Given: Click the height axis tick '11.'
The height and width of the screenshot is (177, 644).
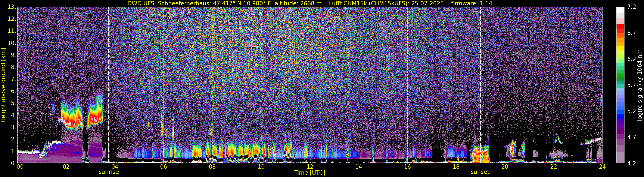Looking at the screenshot, I should pos(12,31).
